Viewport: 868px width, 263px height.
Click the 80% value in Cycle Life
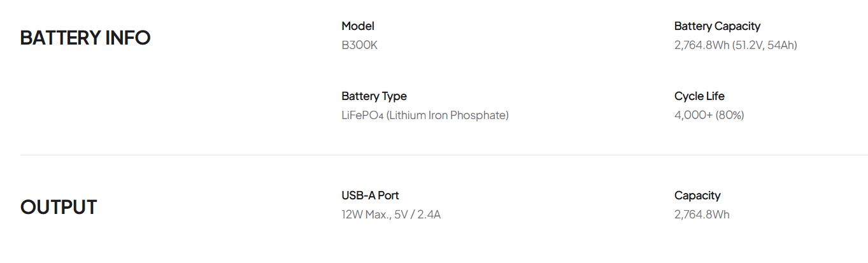[x=730, y=115]
